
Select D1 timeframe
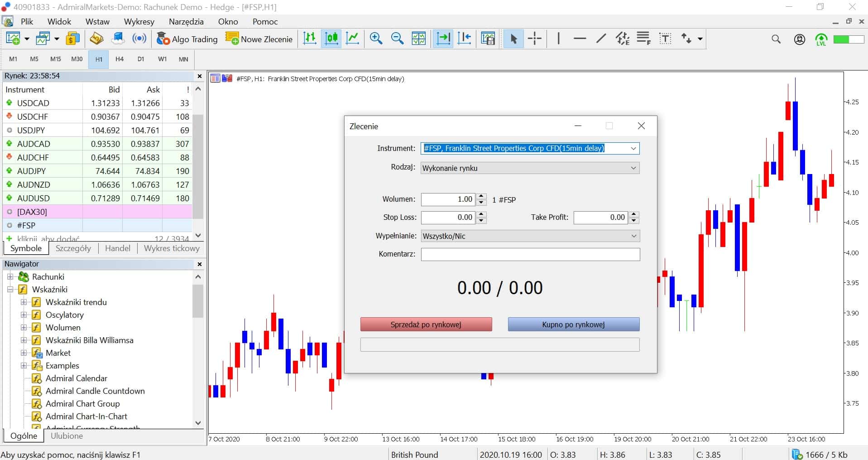coord(141,59)
